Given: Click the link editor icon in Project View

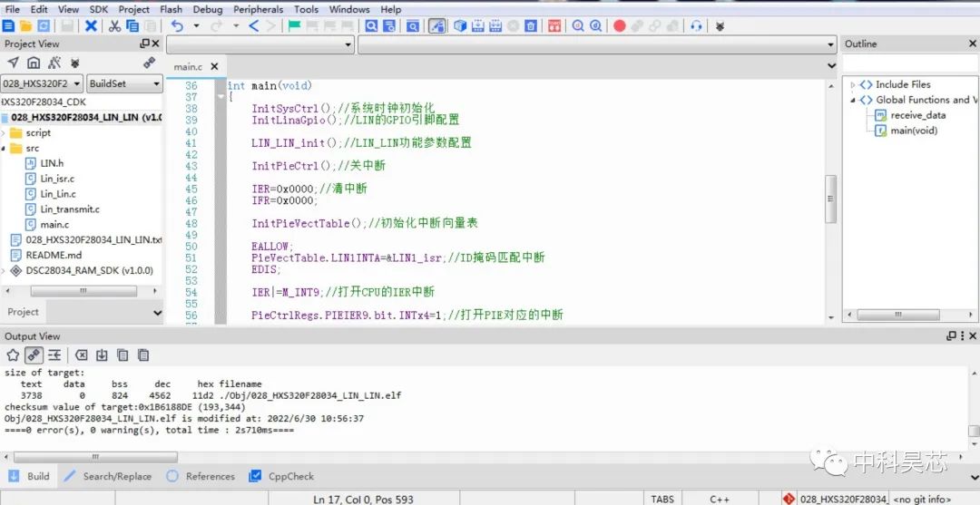Looking at the screenshot, I should coord(150,63).
